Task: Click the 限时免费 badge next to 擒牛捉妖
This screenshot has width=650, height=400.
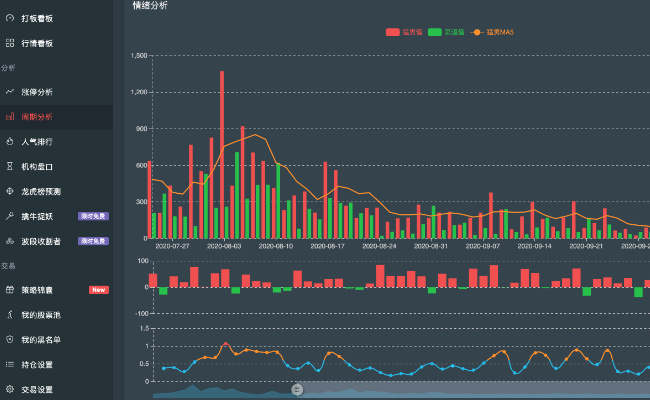Action: click(x=93, y=216)
